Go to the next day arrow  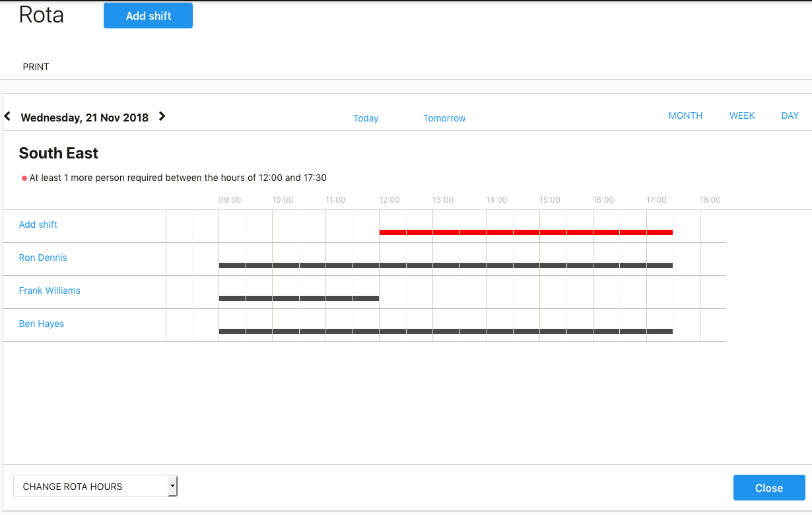tap(162, 116)
